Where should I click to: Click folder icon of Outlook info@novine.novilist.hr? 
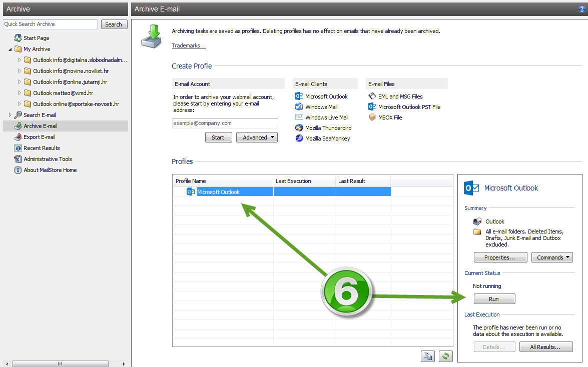click(x=28, y=71)
